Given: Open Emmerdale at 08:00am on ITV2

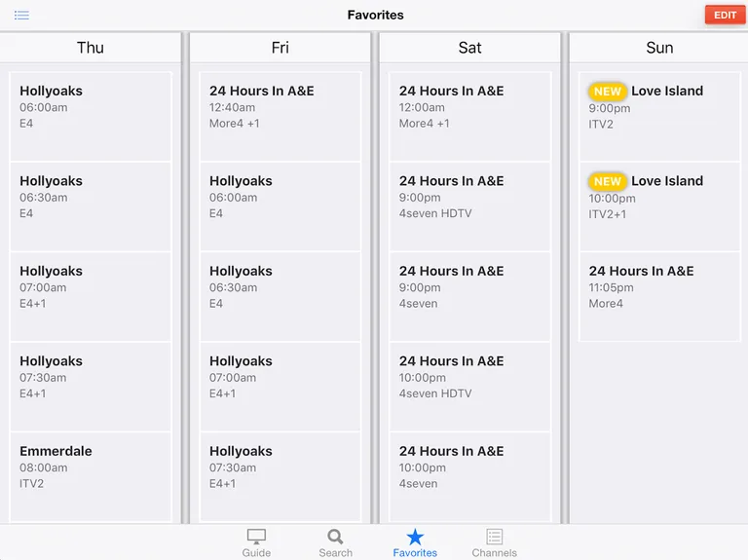Looking at the screenshot, I should click(x=91, y=475).
